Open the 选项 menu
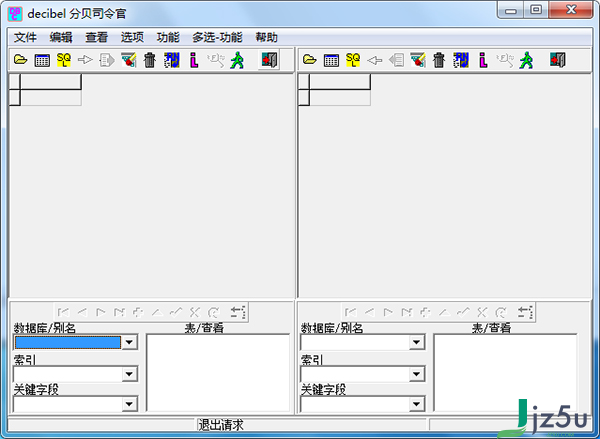 [x=132, y=37]
